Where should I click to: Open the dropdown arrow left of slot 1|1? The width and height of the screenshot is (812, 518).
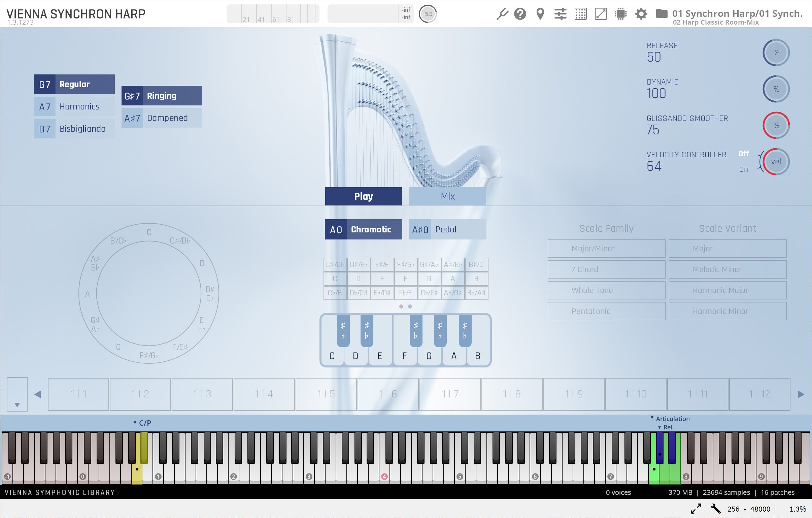[17, 404]
